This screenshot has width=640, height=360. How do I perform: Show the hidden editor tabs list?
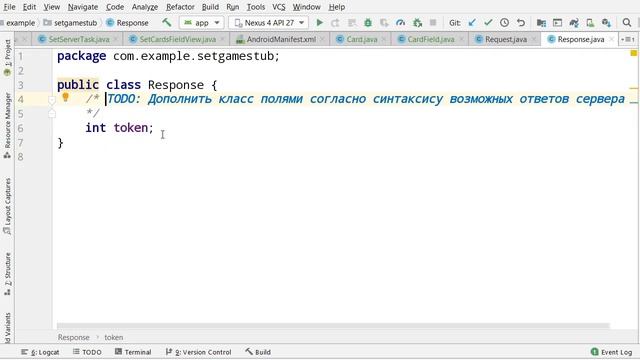tap(627, 39)
